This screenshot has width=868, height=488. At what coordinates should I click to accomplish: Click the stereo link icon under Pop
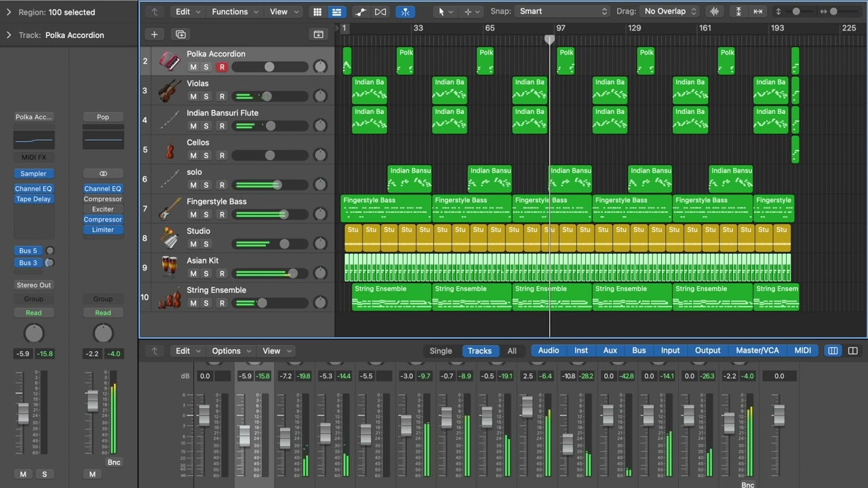click(103, 174)
